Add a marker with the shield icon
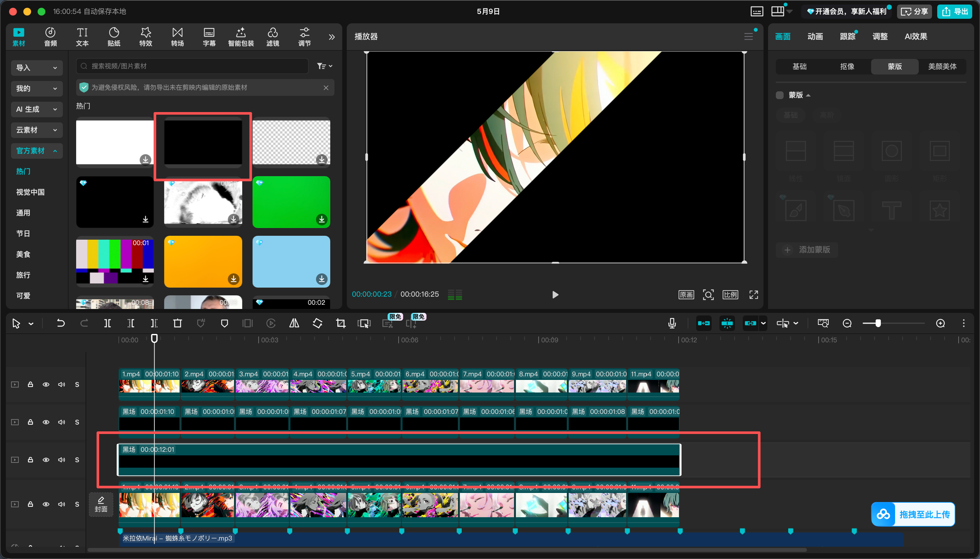980x559 pixels. pyautogui.click(x=225, y=323)
